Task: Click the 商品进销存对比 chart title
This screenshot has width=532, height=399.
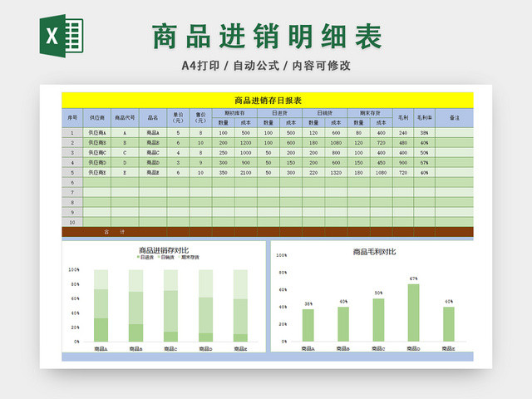Action: click(x=164, y=250)
